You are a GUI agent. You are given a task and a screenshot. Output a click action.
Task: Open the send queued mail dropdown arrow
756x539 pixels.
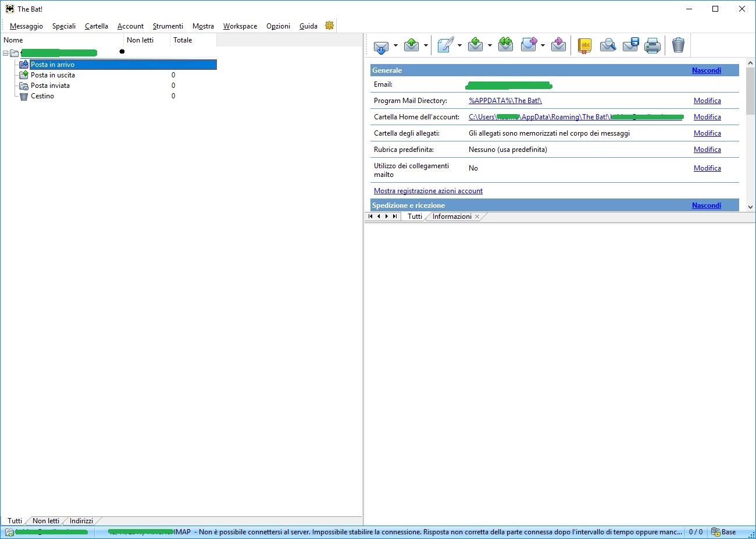tap(426, 45)
